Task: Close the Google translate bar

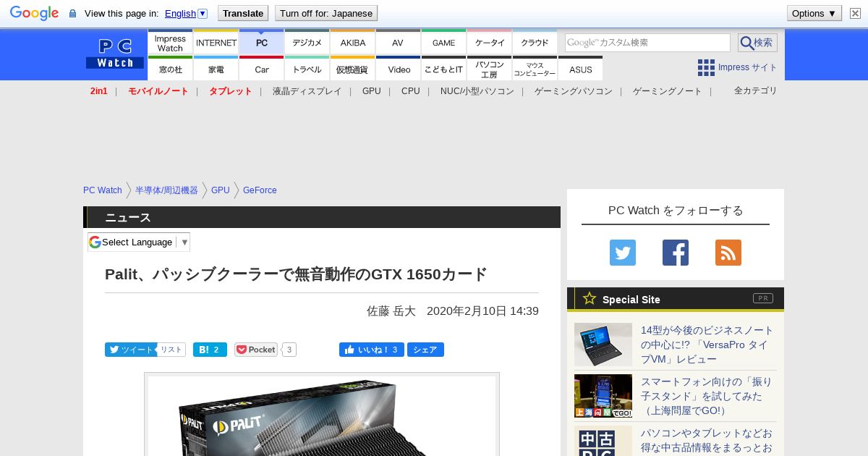Action: click(x=855, y=13)
